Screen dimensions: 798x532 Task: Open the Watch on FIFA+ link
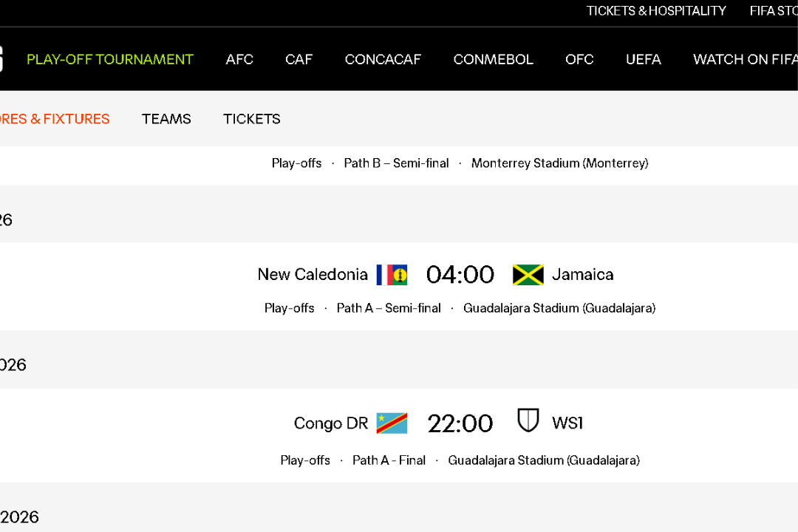click(745, 60)
